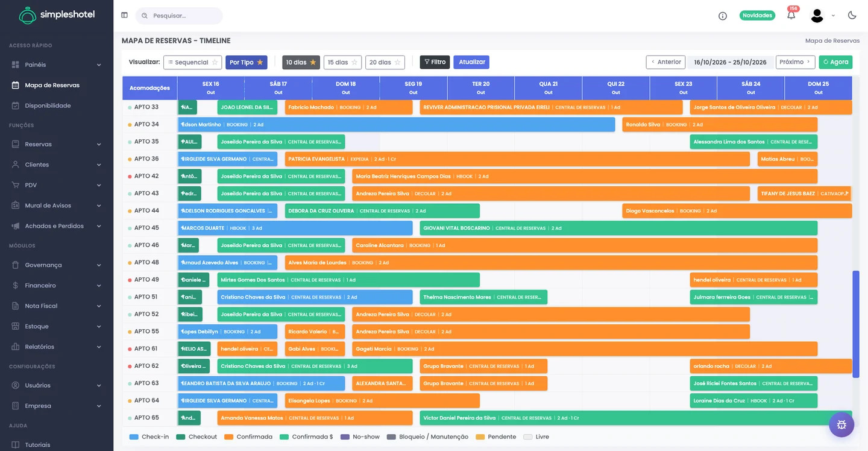The height and width of the screenshot is (451, 868).
Task: Click the timeline vertical scrollbar thumb
Action: coord(855,324)
